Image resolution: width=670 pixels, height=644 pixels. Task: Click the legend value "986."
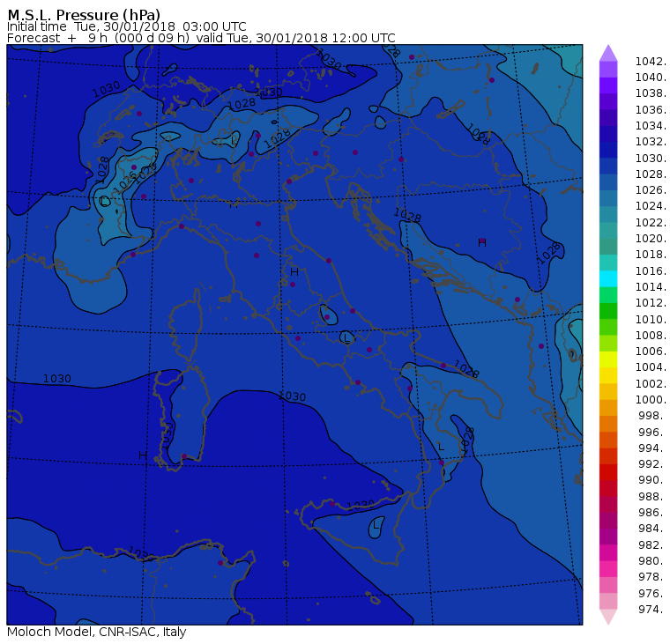click(x=652, y=512)
